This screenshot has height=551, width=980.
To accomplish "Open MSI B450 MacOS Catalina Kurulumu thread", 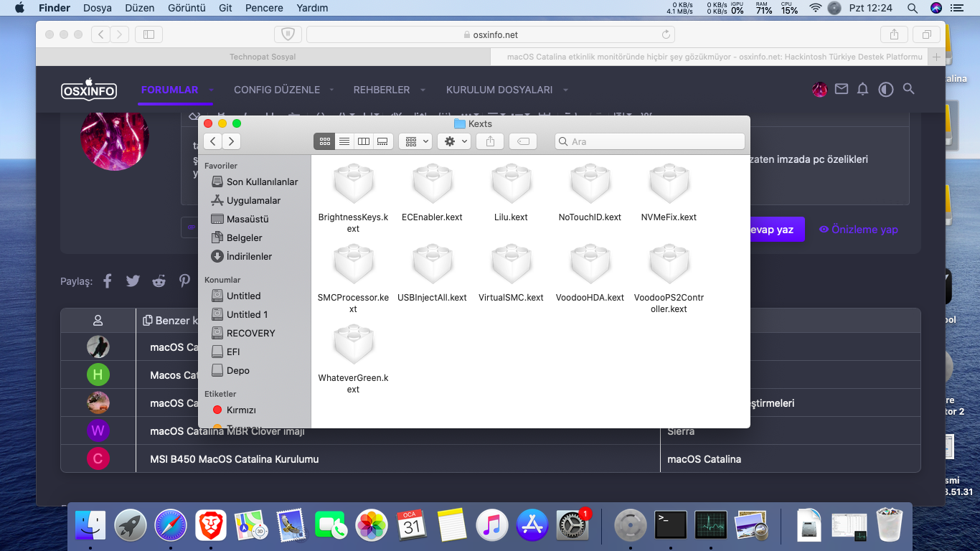I will [234, 459].
